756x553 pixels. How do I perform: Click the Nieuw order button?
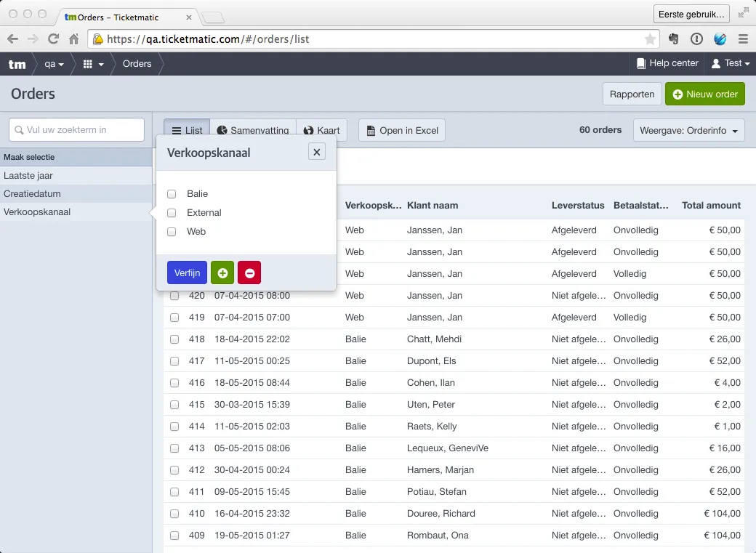coord(705,94)
